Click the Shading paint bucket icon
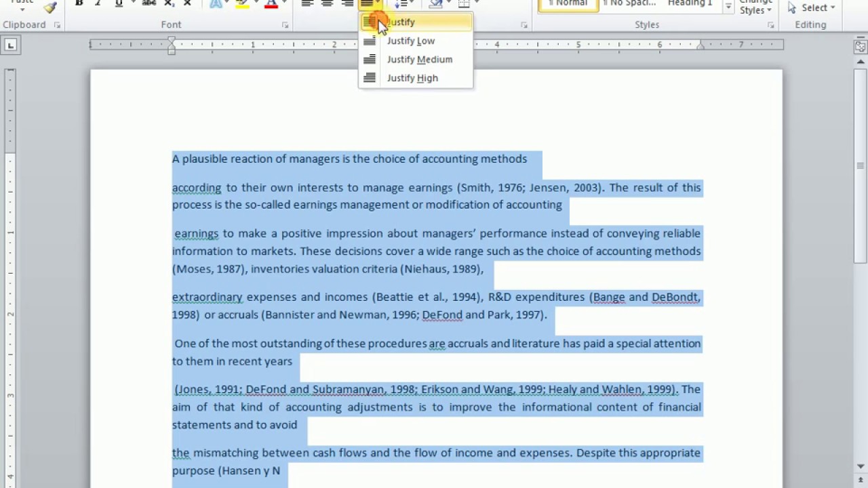This screenshot has width=868, height=488. pyautogui.click(x=435, y=3)
